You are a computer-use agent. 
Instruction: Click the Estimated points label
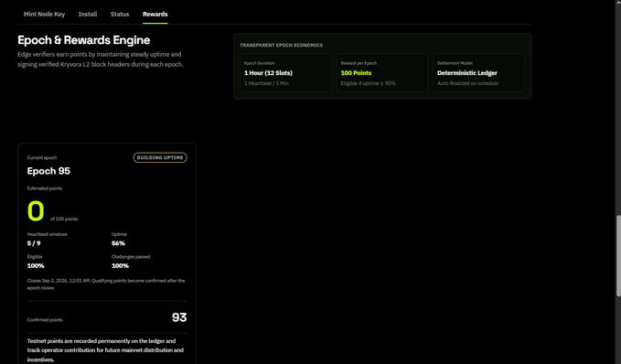pyautogui.click(x=44, y=188)
